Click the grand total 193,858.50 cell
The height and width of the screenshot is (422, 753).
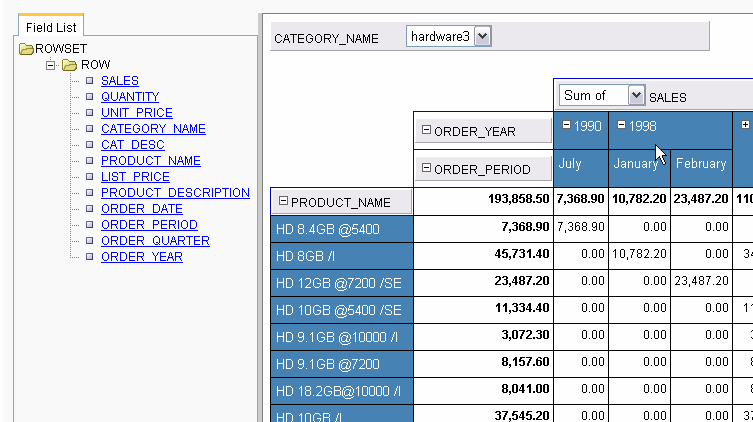pos(484,201)
